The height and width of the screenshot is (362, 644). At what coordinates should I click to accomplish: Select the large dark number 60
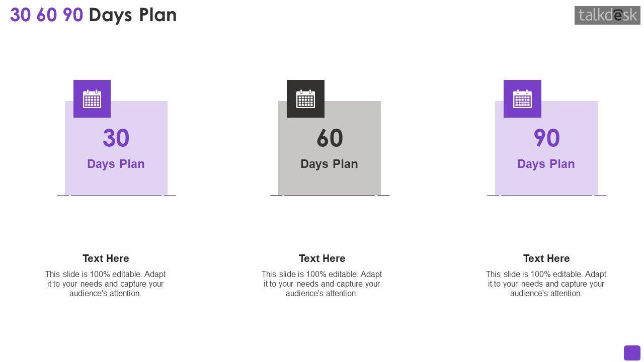click(x=330, y=138)
